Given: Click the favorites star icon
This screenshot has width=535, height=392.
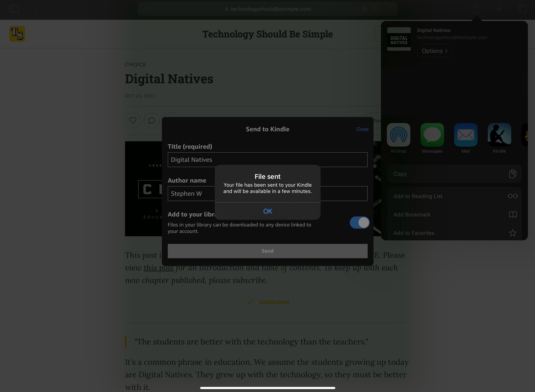Looking at the screenshot, I should click(512, 233).
